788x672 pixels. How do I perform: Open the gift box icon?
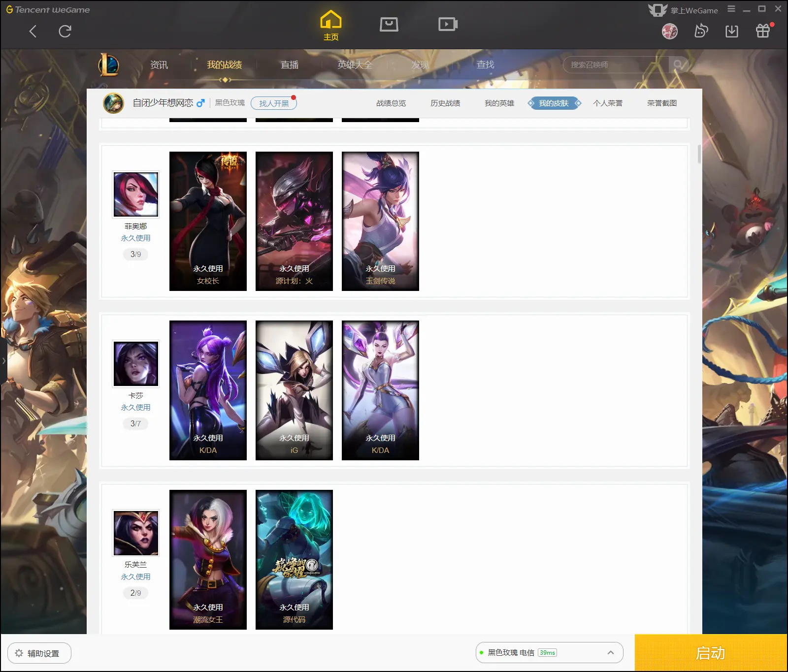pos(763,31)
